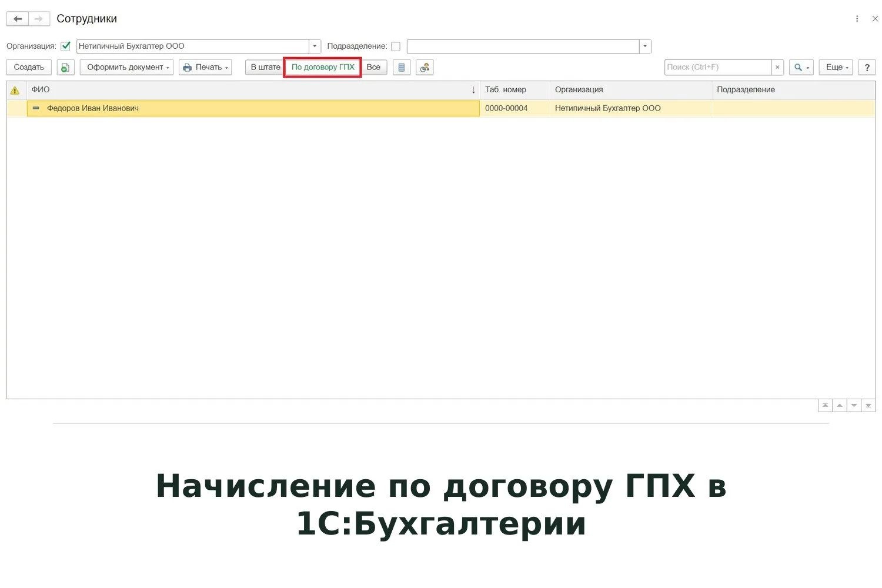Move down one row with the down arrow
Viewport: 882px width, 588px height.
(x=854, y=406)
